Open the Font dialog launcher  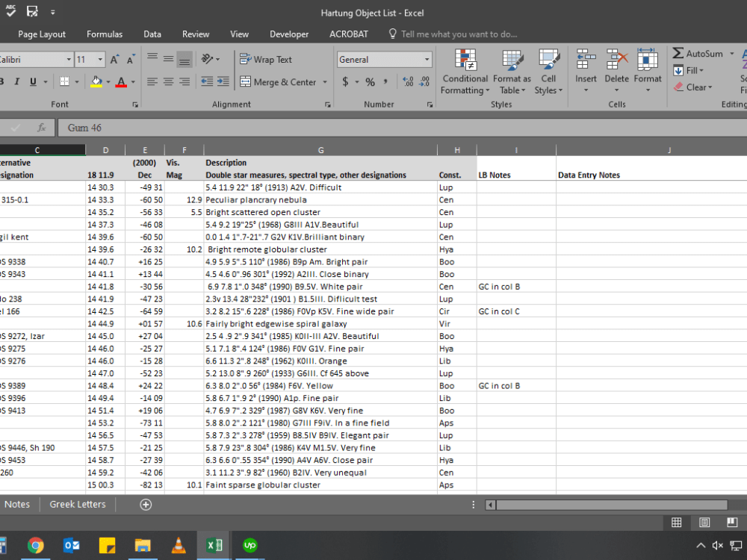135,105
